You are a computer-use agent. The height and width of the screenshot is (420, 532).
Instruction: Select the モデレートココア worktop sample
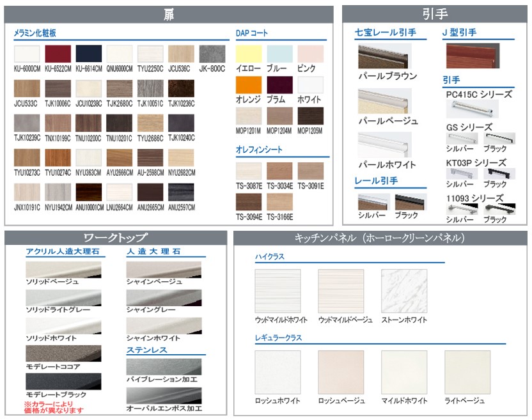click(x=63, y=354)
